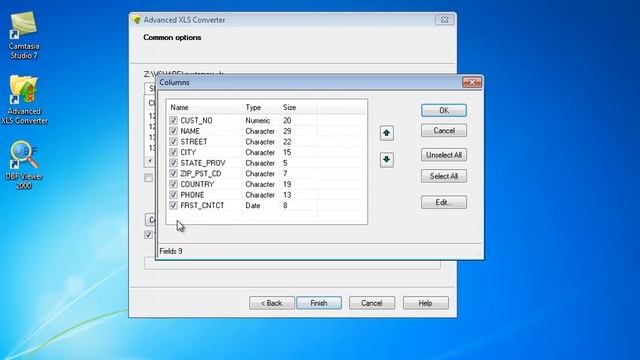This screenshot has height=360, width=640.
Task: Close the Advanced XLS Converter window
Action: 444,20
